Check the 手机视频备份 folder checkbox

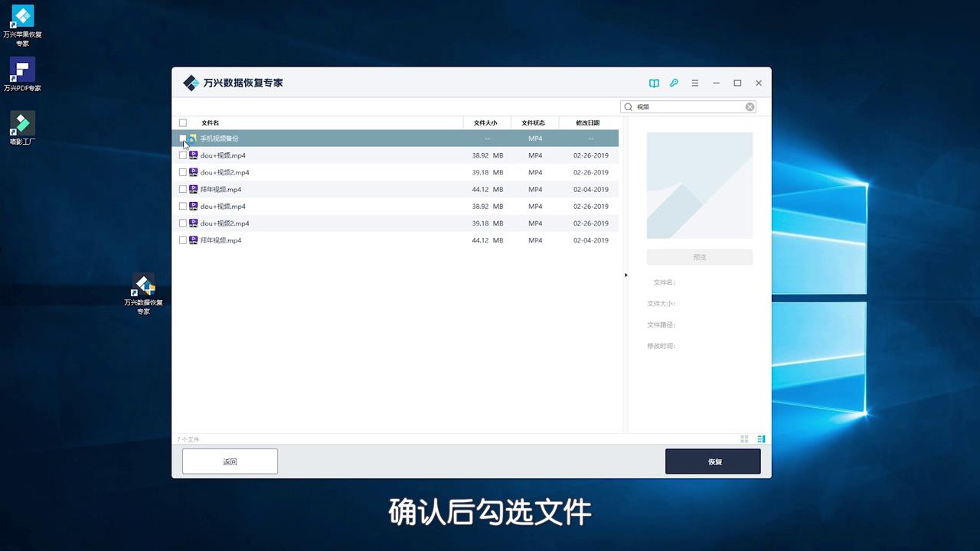tap(183, 139)
